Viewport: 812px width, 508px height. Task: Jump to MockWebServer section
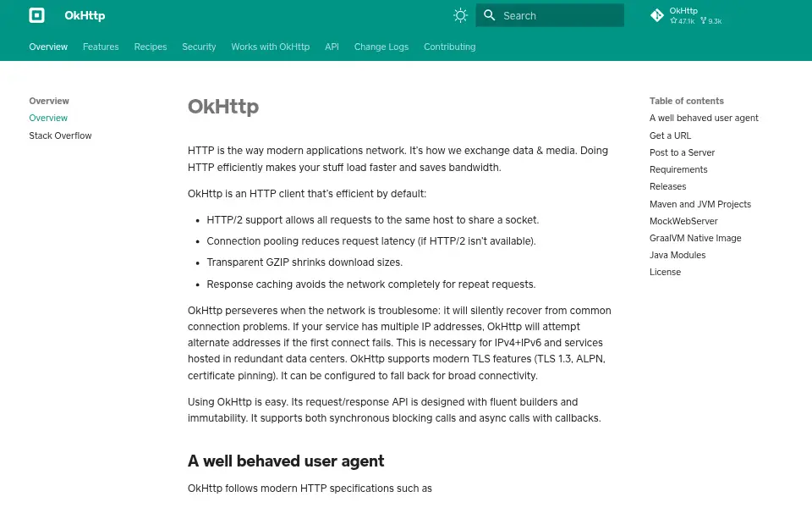(x=683, y=221)
